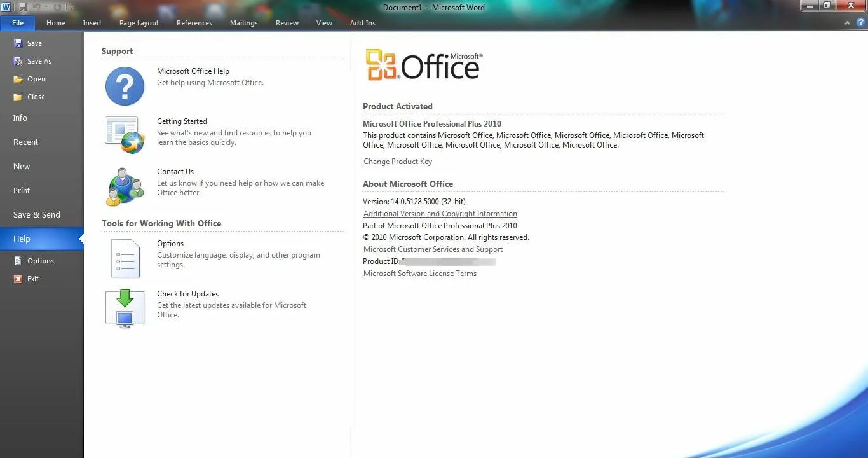Viewport: 868px width, 458px height.
Task: Open Additional Version and Copyright Information link
Action: point(440,214)
